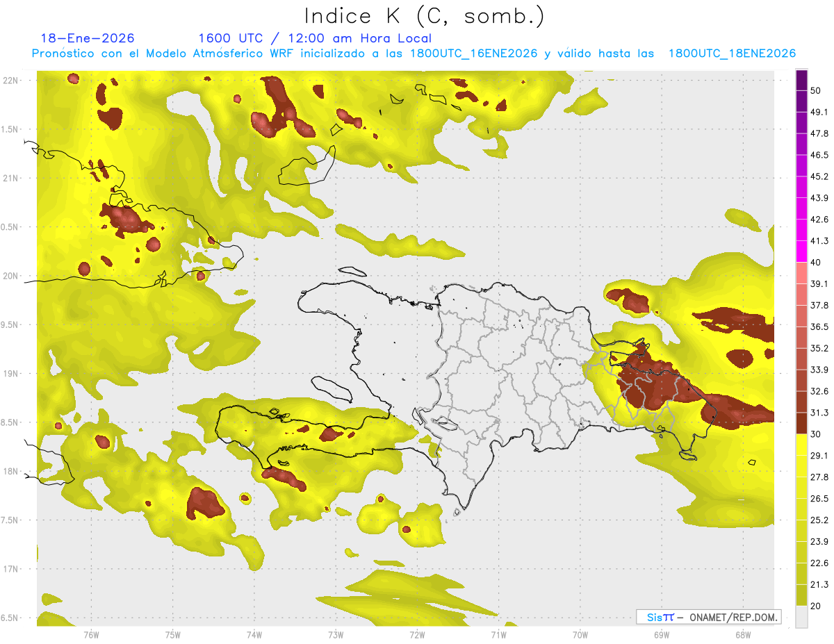
Task: Select the latitude label "18N"
Action: (x=11, y=472)
